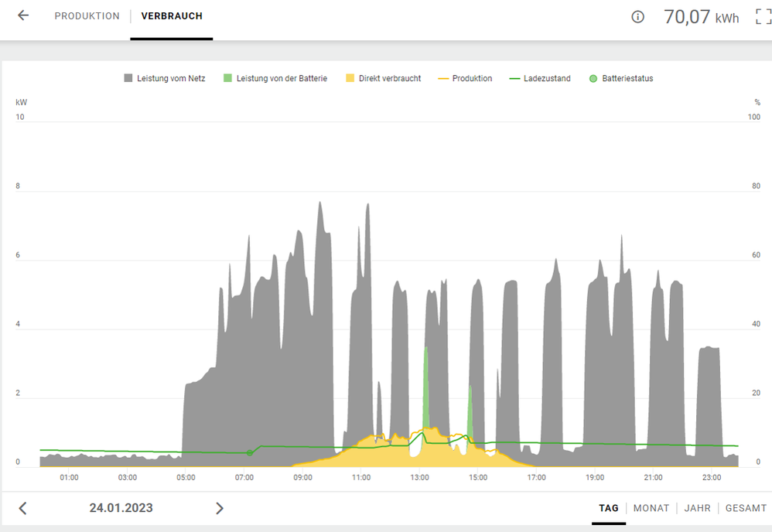This screenshot has width=772, height=532.
Task: Open date picker showing 24.01.2023
Action: (121, 508)
